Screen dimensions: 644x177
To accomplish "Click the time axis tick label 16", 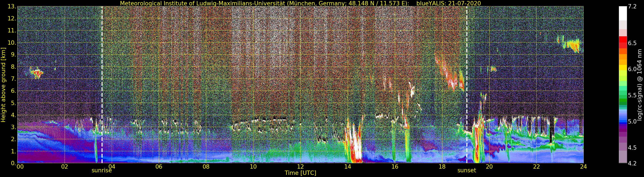I will tap(395, 166).
